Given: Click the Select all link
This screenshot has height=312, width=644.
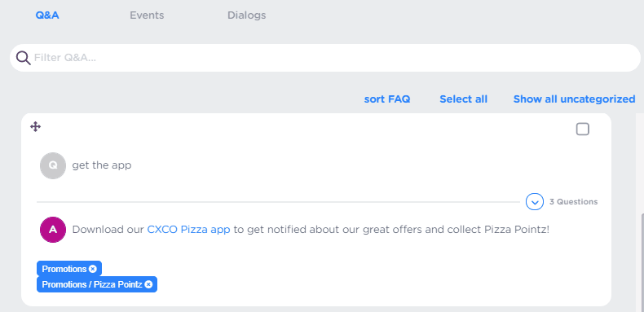Looking at the screenshot, I should (x=463, y=99).
